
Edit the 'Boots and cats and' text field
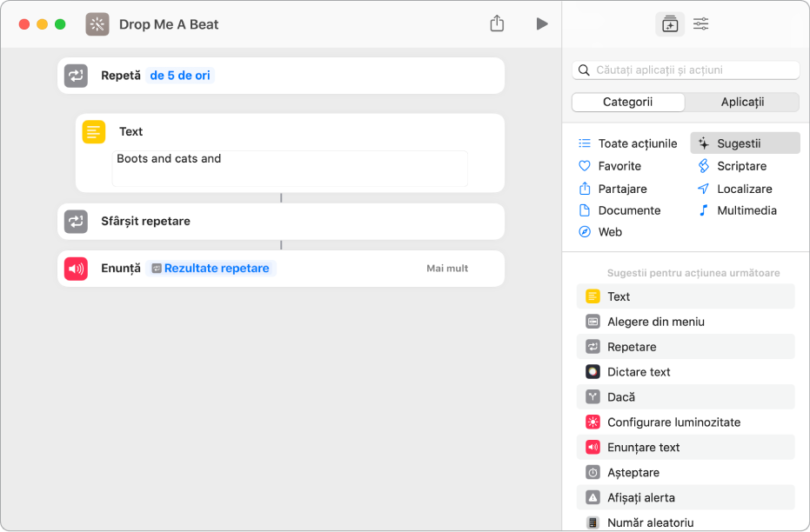[x=290, y=169]
